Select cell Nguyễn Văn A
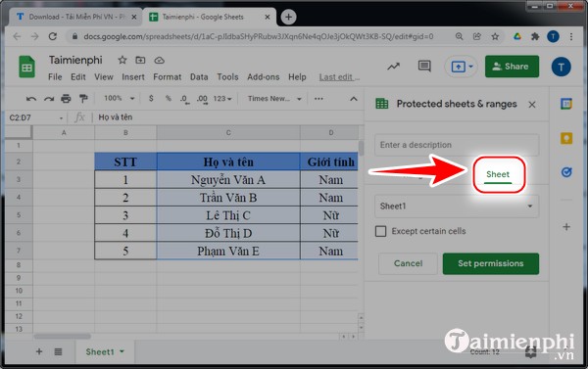Screen dimensions: 588x369 [228, 179]
